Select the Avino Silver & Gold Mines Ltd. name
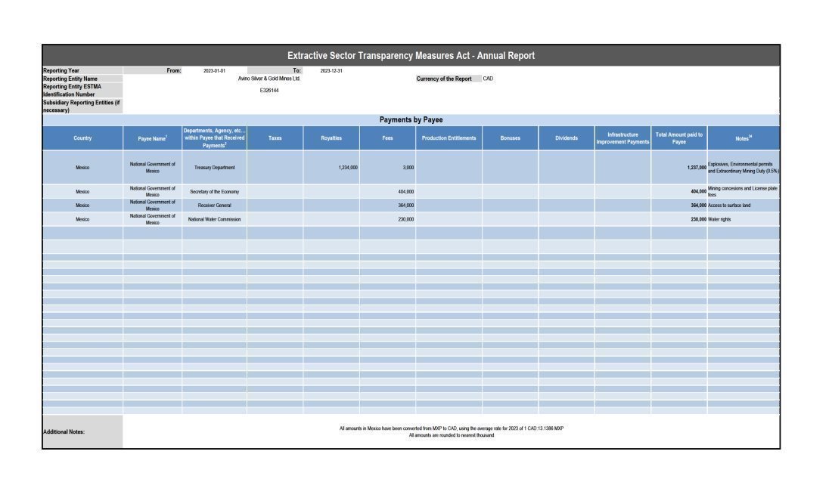This screenshot has width=832, height=504. point(269,79)
